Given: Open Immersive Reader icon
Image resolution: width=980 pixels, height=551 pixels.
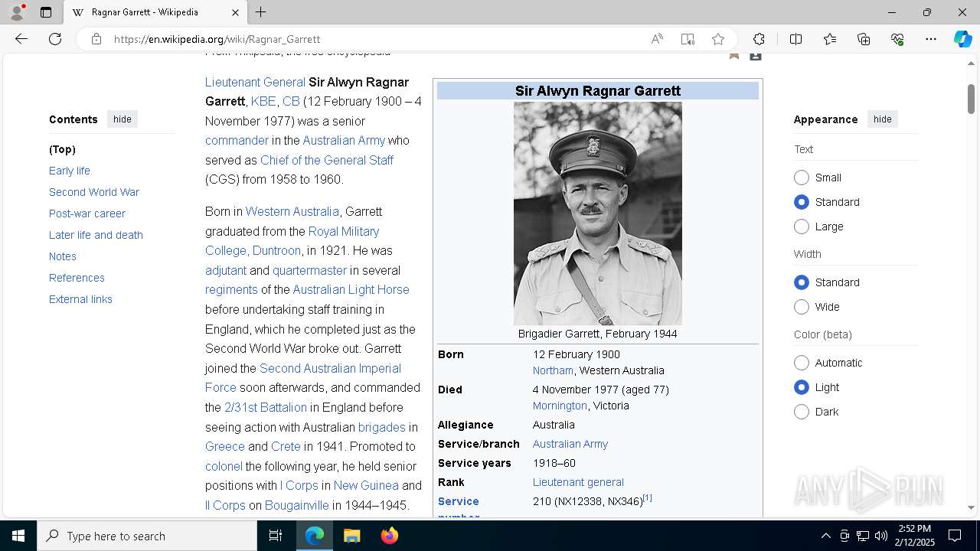Looking at the screenshot, I should coord(688,39).
